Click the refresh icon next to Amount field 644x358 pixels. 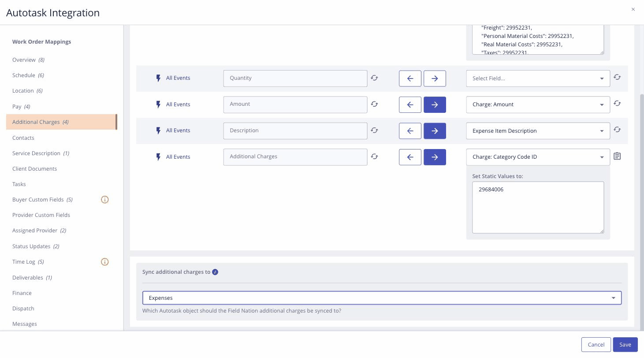pos(374,104)
